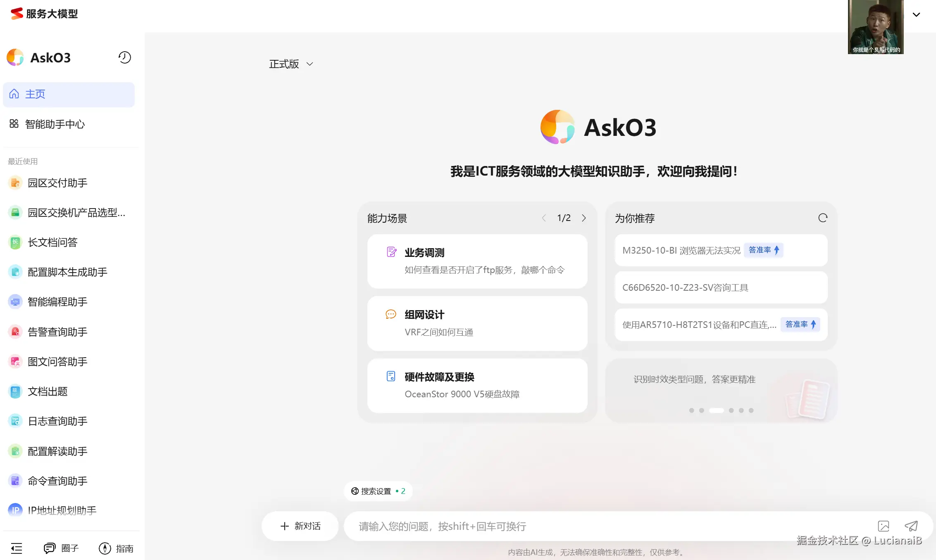Go to next page of 能力场景
Image resolution: width=936 pixels, height=560 pixels.
point(584,218)
